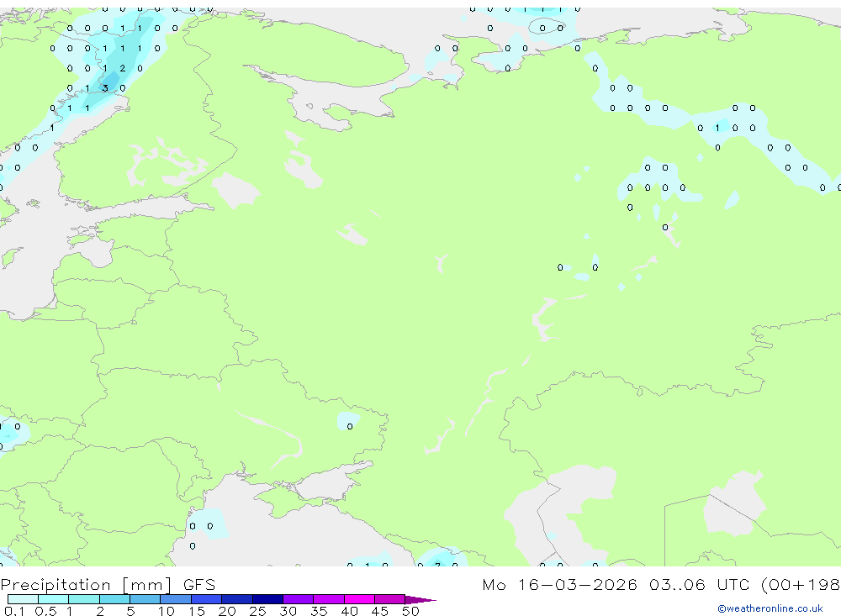
Task: Click the legend label '50'
Action: pyautogui.click(x=410, y=611)
